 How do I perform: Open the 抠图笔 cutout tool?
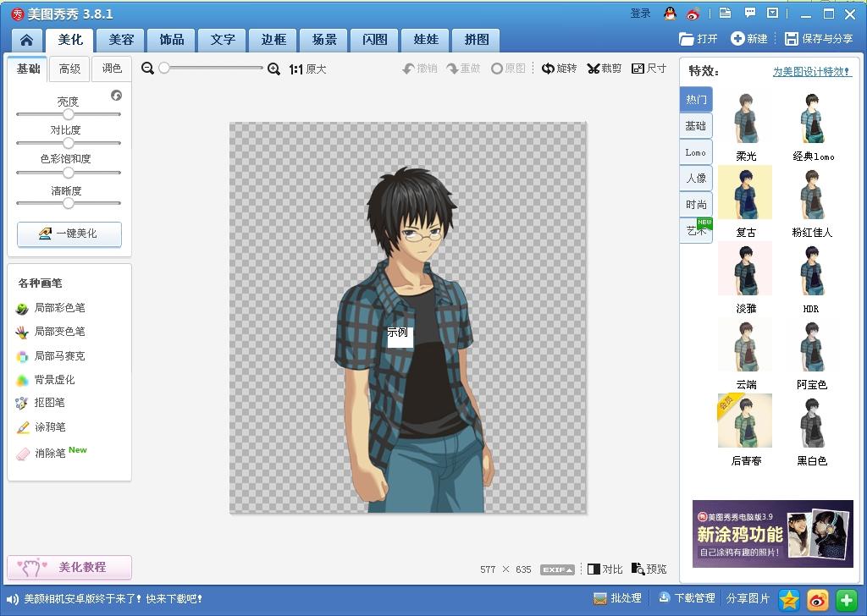(41, 403)
